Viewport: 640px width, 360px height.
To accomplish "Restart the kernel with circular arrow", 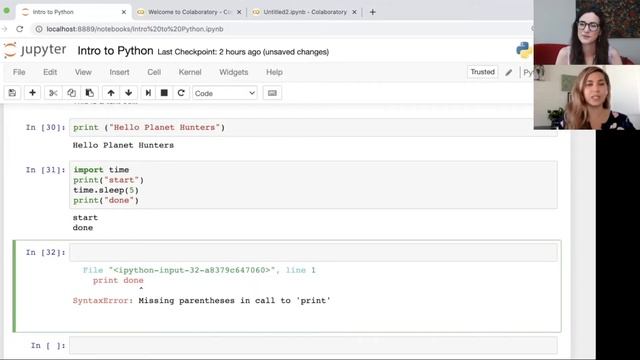I will pyautogui.click(x=181, y=93).
